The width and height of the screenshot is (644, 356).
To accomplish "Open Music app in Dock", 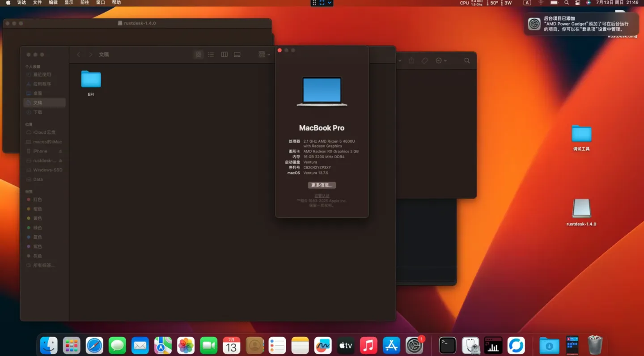I will pos(369,345).
